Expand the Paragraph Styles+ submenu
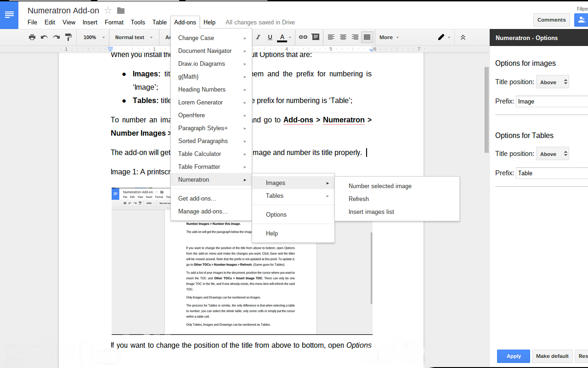Screen dimensions: 588x368 pyautogui.click(x=211, y=128)
